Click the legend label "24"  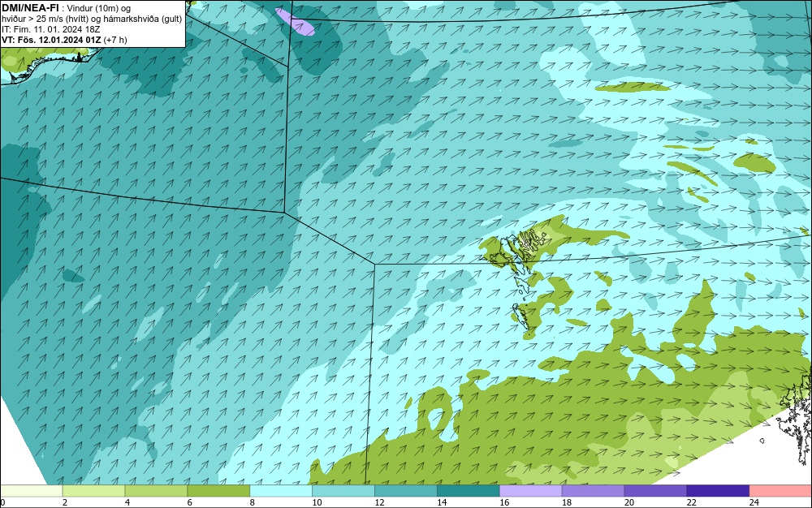(754, 502)
